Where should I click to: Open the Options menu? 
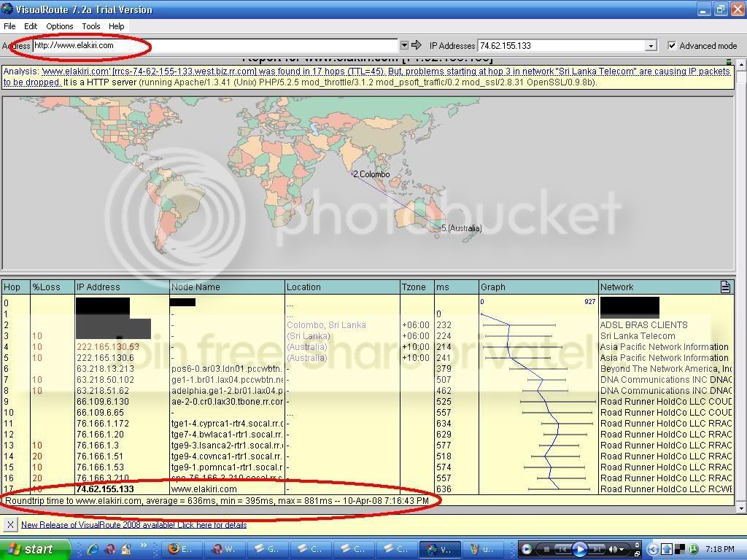pos(60,26)
